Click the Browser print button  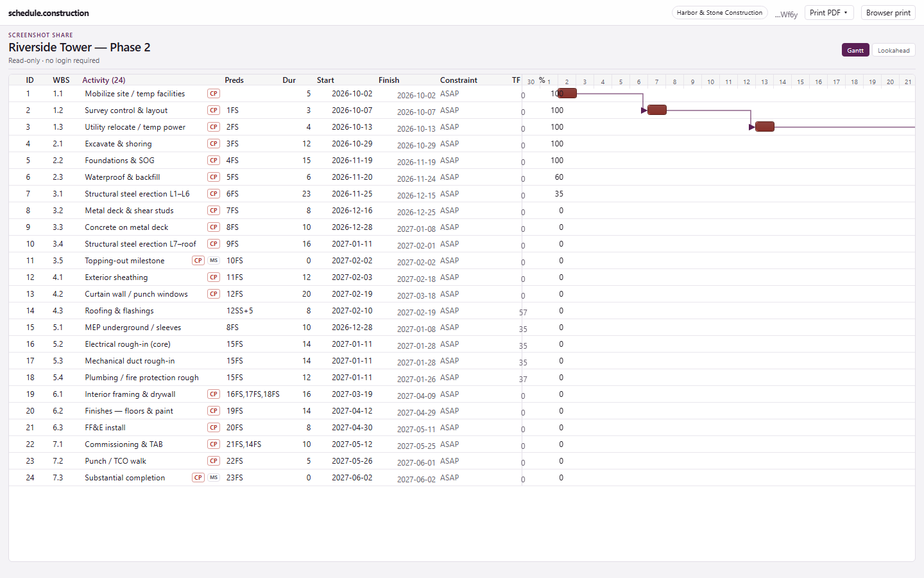point(888,13)
